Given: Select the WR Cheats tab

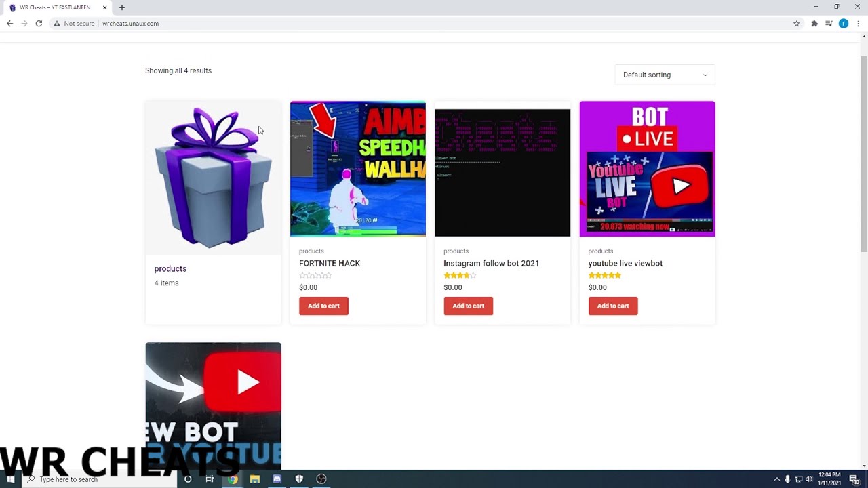Looking at the screenshot, I should point(58,7).
